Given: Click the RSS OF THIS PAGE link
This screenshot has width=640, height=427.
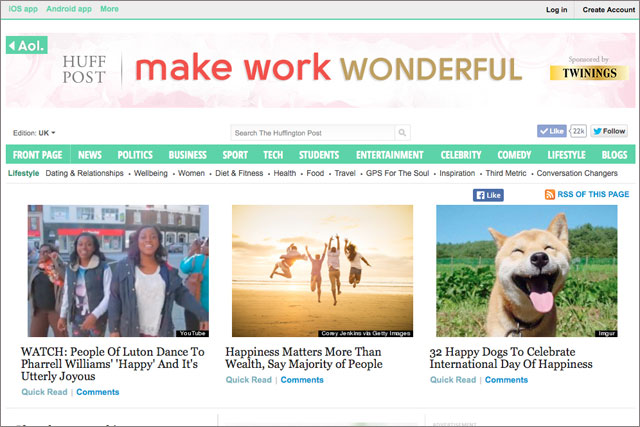Looking at the screenshot, I should click(x=593, y=194).
